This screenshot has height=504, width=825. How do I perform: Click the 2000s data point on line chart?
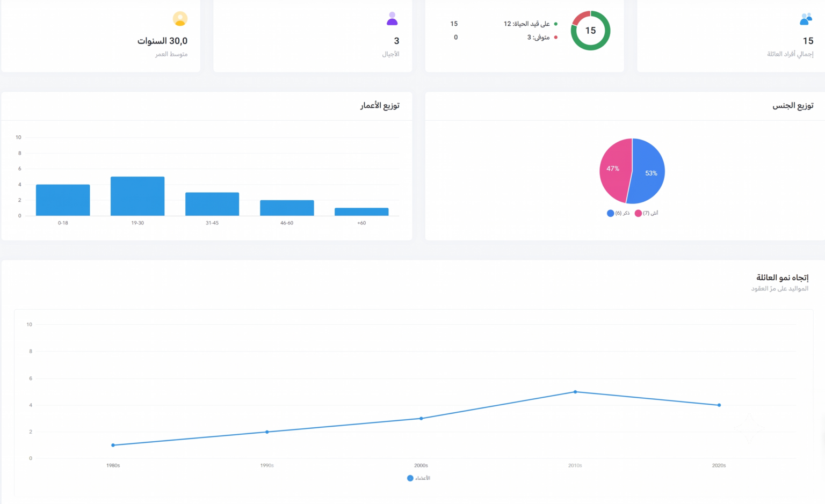(x=421, y=419)
